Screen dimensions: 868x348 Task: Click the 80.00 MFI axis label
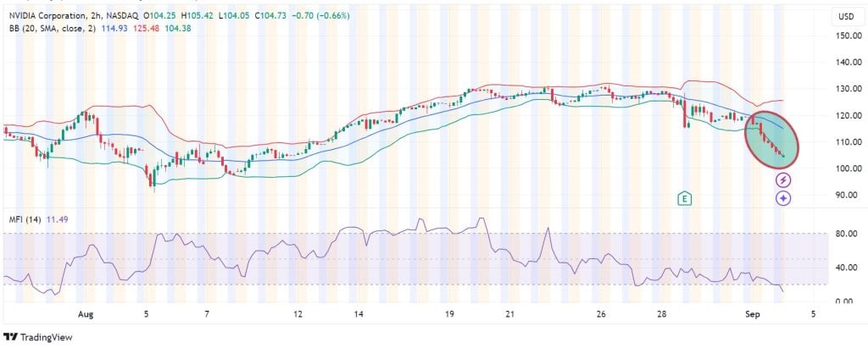point(849,234)
